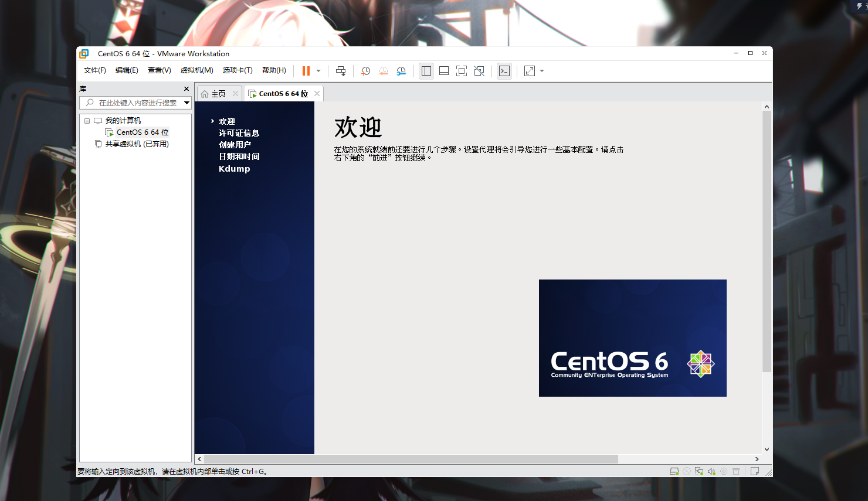Close the library (库) panel

click(187, 89)
